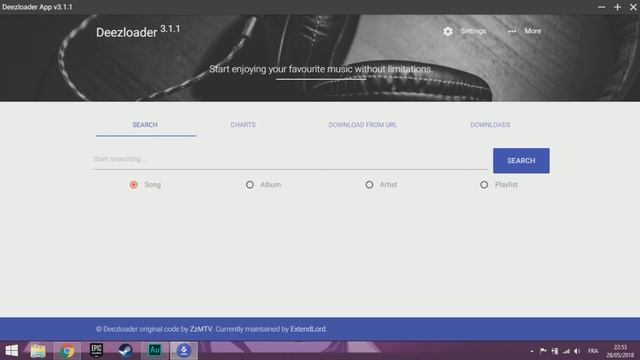Screen dimensions: 640x360
Task: Select the Deezloader taskbar icon
Action: point(184,351)
